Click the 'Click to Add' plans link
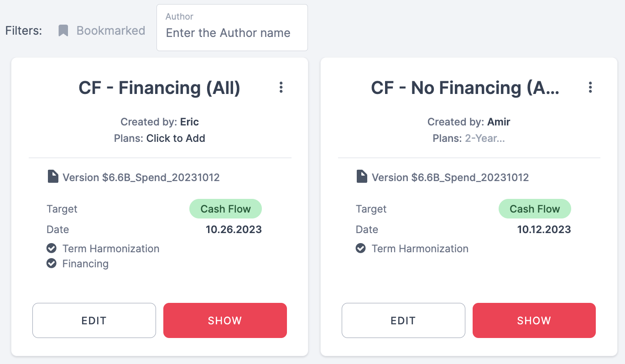 click(x=176, y=138)
